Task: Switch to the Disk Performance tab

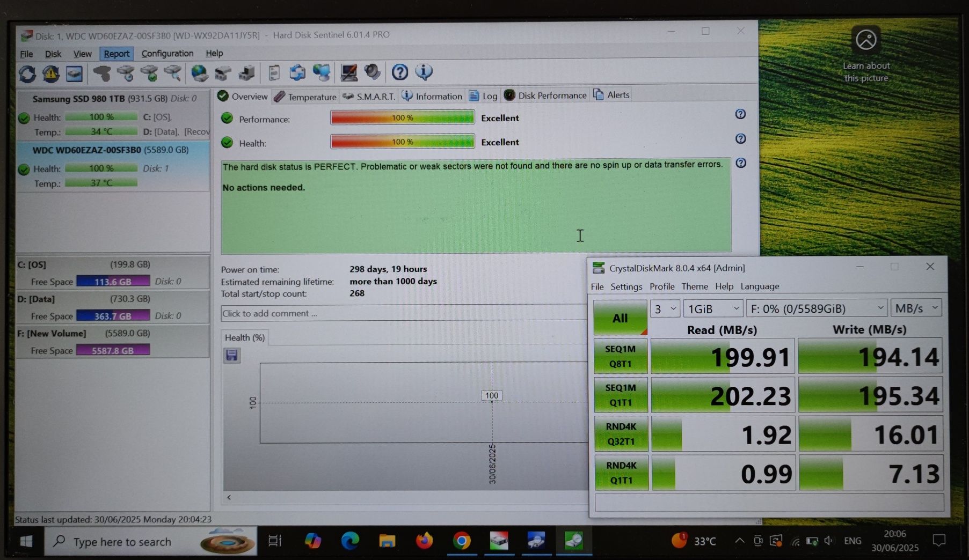Action: tap(545, 95)
